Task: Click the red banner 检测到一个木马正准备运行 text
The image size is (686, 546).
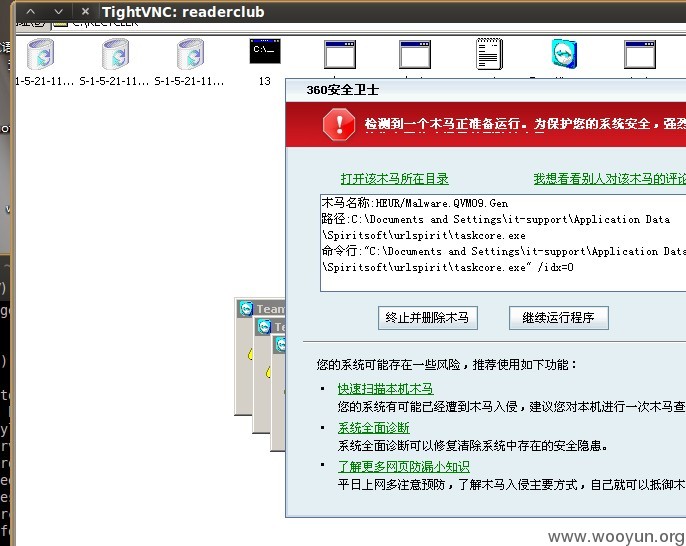Action: [x=525, y=124]
